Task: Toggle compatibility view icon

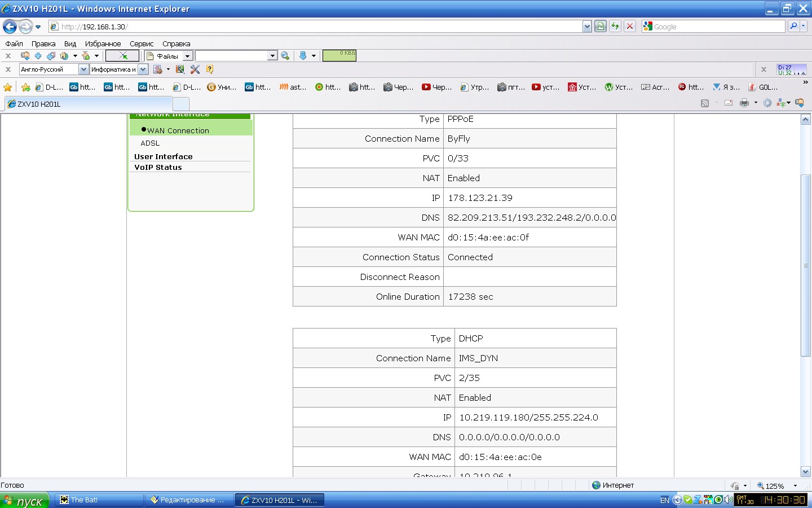Action: (x=601, y=27)
